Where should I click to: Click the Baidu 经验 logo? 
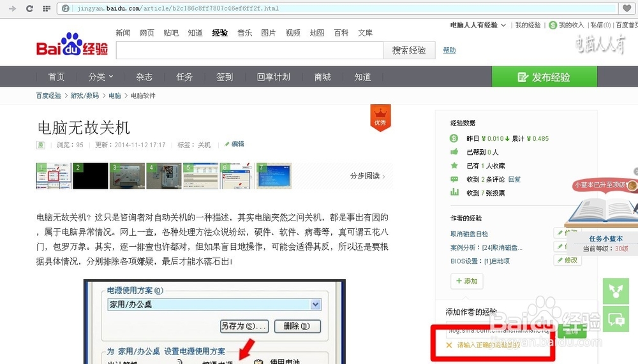click(x=72, y=44)
